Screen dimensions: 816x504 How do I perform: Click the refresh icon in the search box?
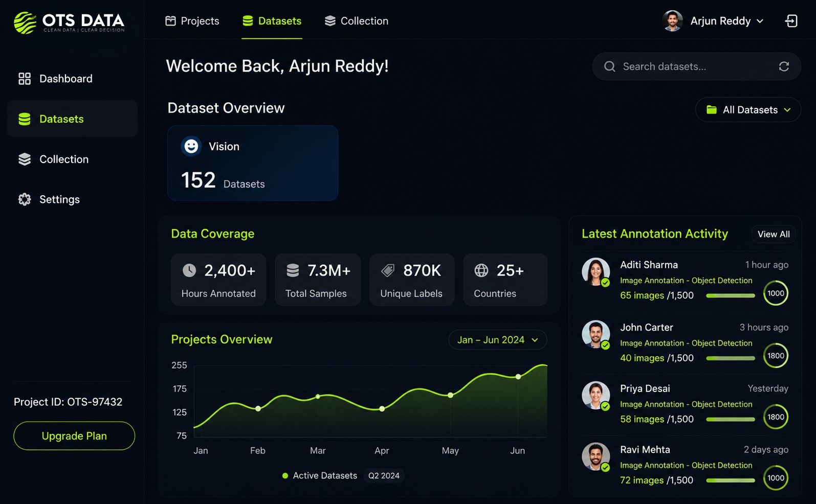coord(784,66)
